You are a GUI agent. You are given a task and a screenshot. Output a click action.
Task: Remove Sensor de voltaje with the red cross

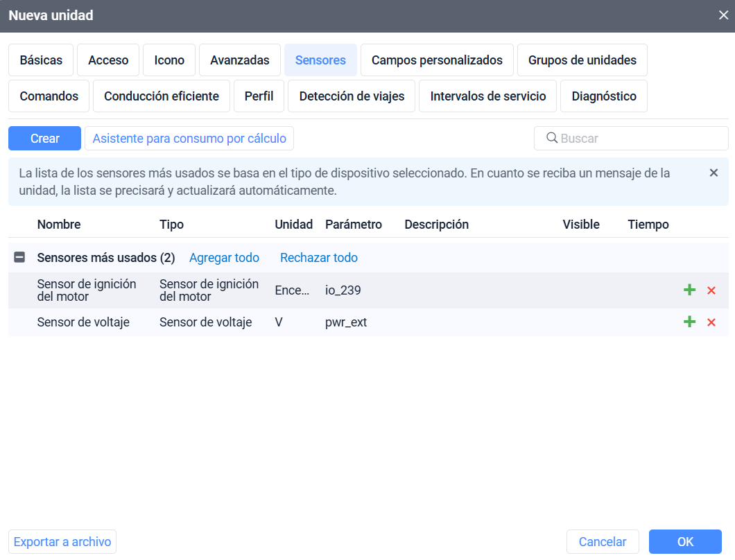[711, 322]
